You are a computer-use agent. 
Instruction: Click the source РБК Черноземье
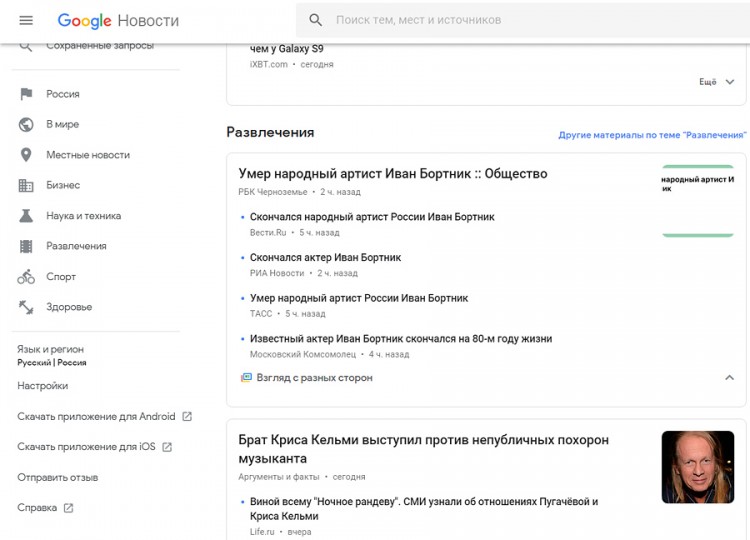(273, 192)
